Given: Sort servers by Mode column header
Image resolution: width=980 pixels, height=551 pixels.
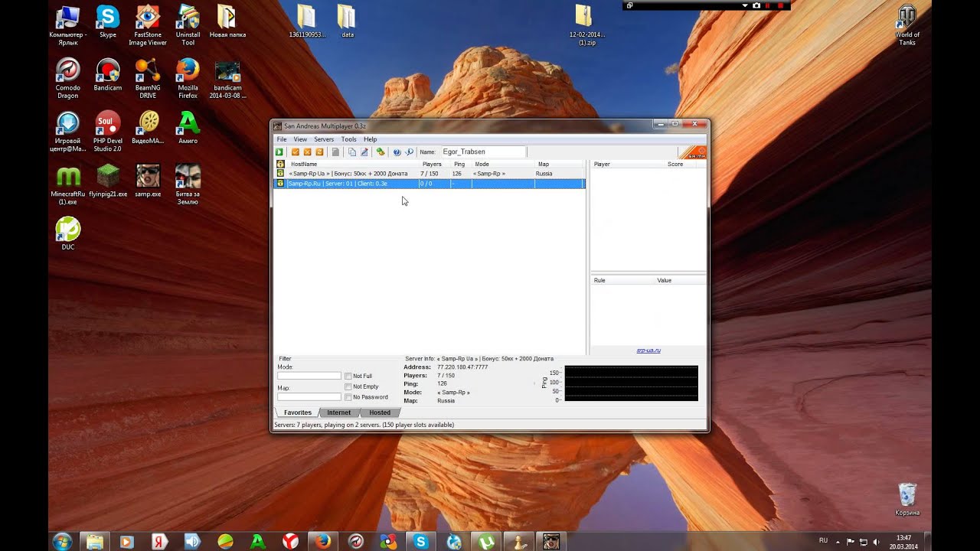Looking at the screenshot, I should pos(504,164).
